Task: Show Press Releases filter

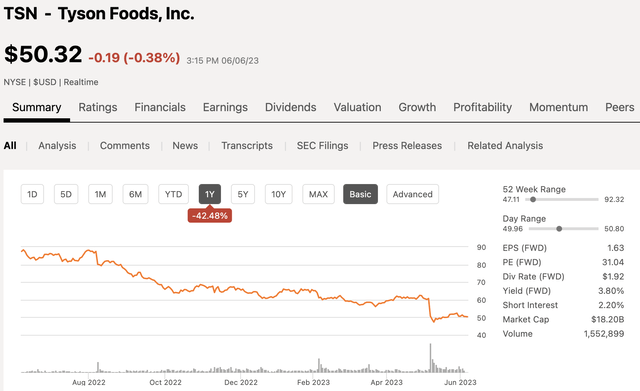Action: click(407, 146)
